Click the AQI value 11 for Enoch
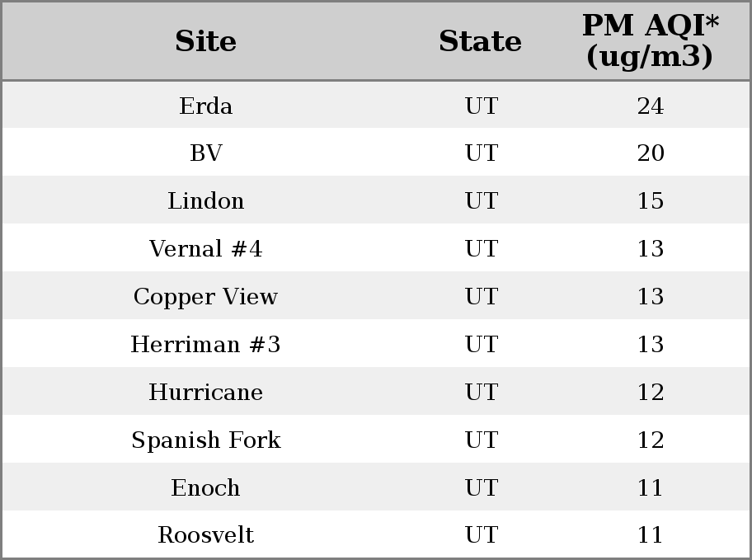The width and height of the screenshot is (752, 560). click(x=651, y=487)
